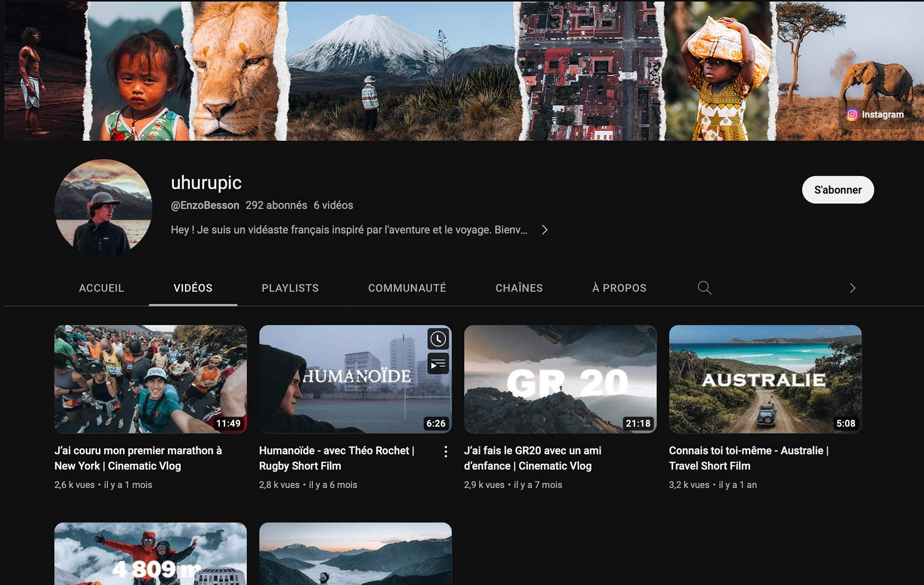Click the title 'Humanoïde - avec Théo Rochet'

tap(337, 458)
